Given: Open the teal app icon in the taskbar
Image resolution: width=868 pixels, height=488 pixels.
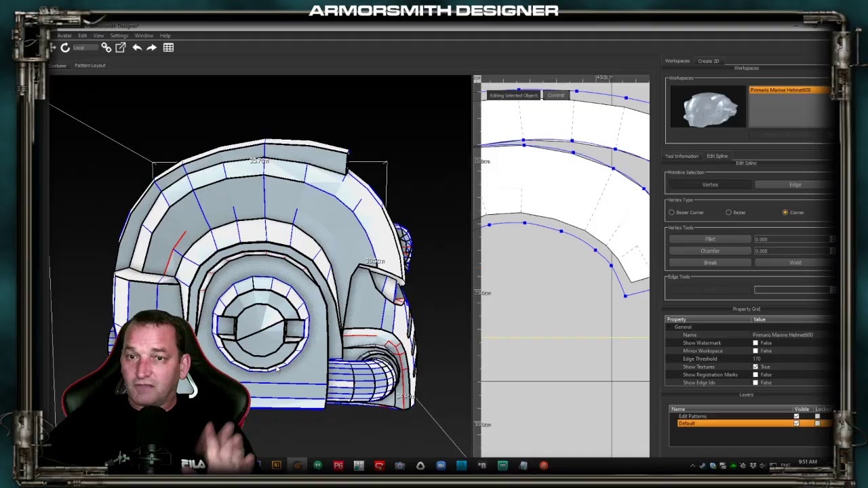Looking at the screenshot, I should coord(502,466).
